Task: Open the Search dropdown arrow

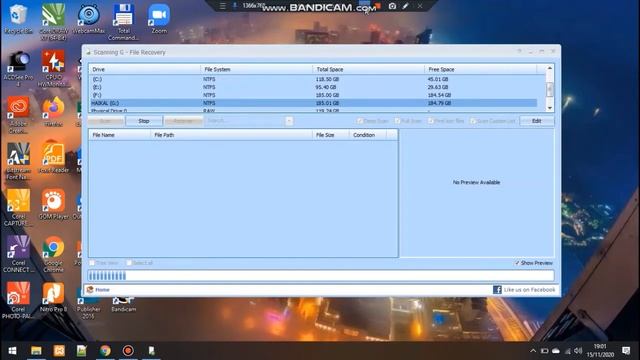Action: click(289, 121)
